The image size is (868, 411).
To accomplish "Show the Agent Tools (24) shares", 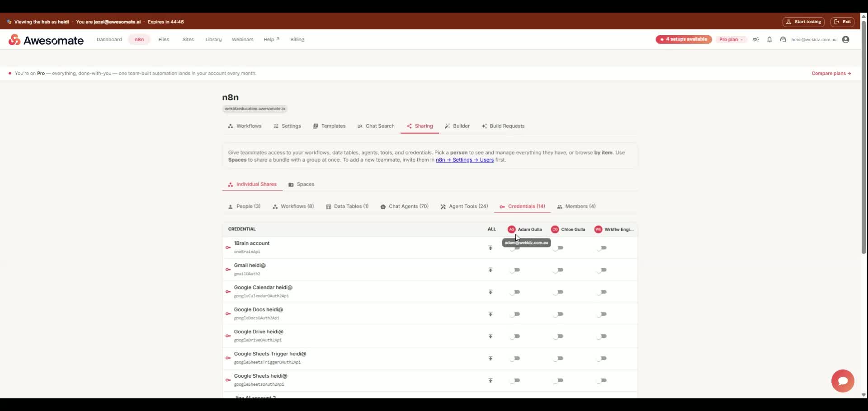I will pyautogui.click(x=464, y=206).
